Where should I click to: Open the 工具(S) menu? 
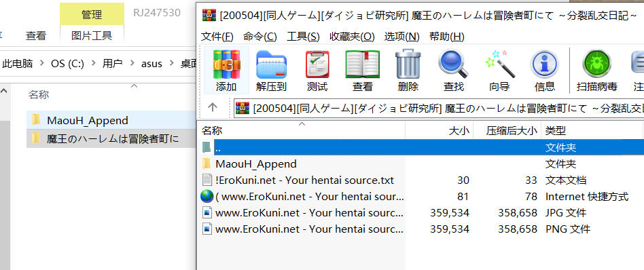pos(303,37)
